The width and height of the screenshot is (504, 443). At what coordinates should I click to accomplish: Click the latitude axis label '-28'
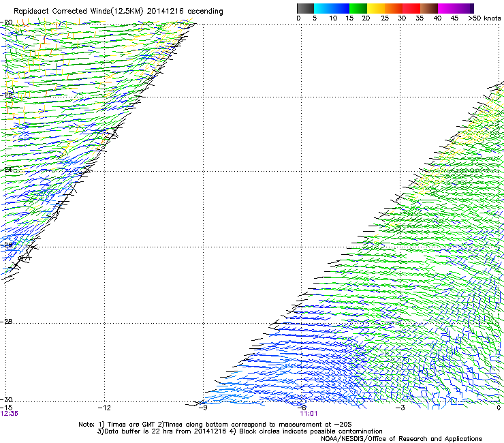coord(7,322)
